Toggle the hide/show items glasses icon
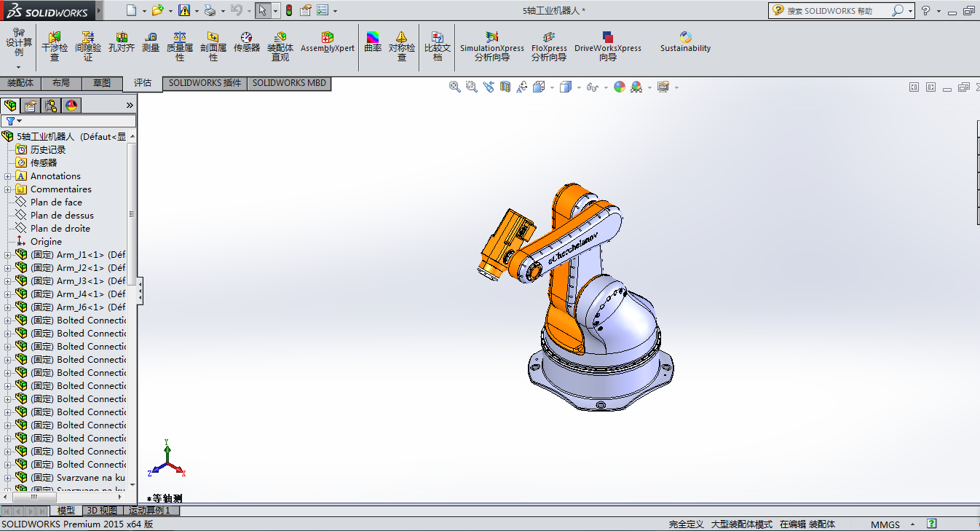 coord(592,87)
